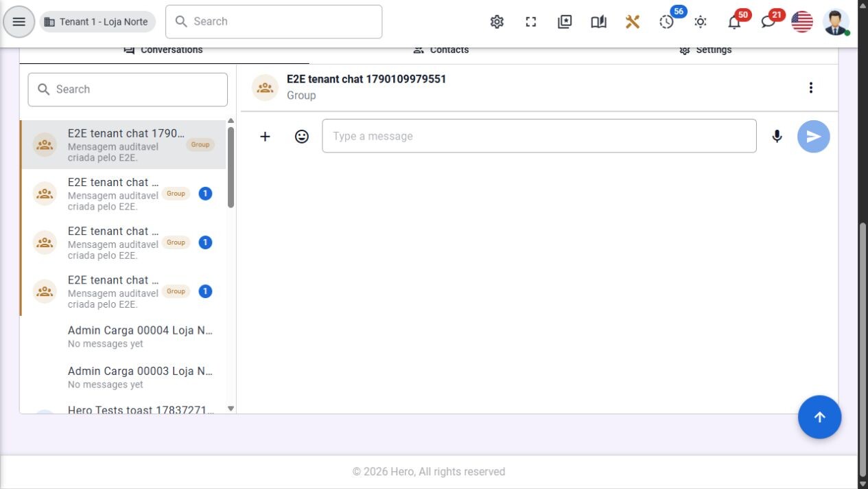Click the send message button
This screenshot has width=868, height=489.
pyautogui.click(x=814, y=137)
